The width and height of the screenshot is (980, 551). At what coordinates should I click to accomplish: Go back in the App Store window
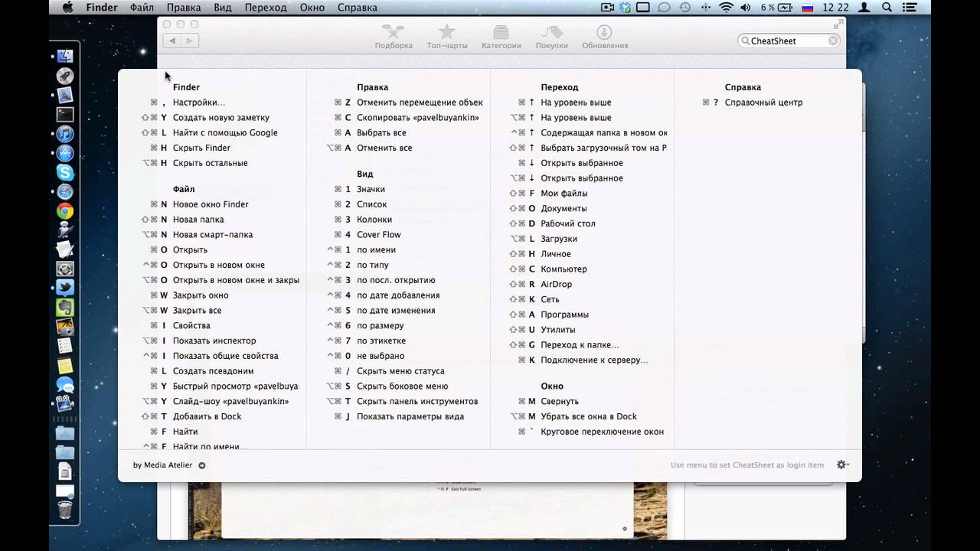click(x=172, y=41)
